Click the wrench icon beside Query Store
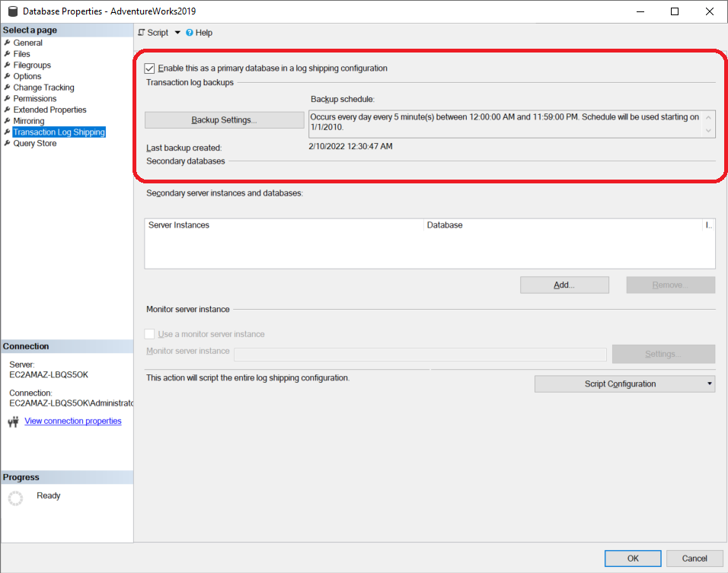 (7, 143)
